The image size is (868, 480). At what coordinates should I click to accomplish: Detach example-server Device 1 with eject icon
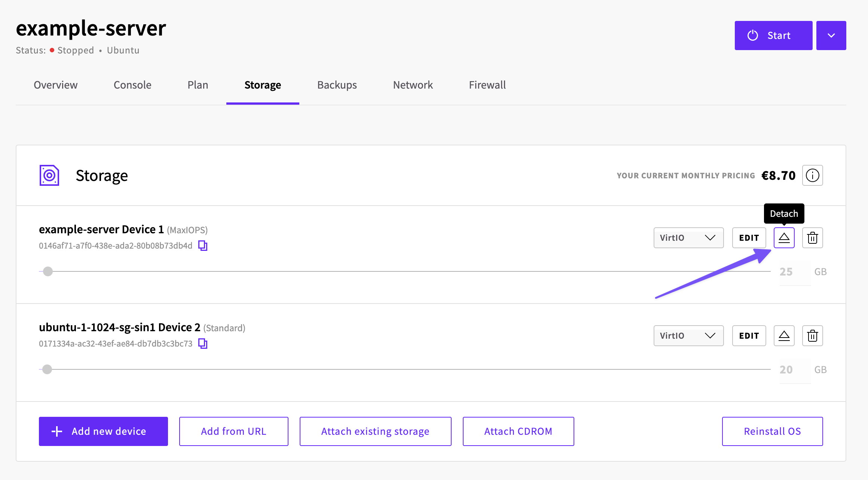coord(784,238)
